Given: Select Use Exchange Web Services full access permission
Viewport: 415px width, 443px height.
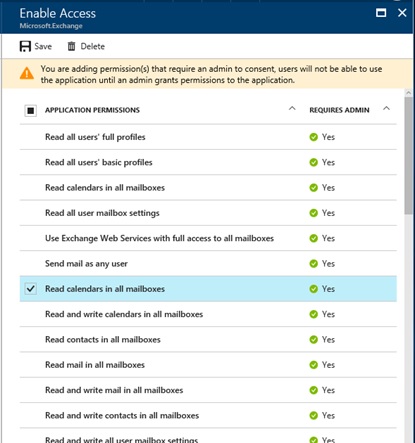Looking at the screenshot, I should click(x=208, y=238).
